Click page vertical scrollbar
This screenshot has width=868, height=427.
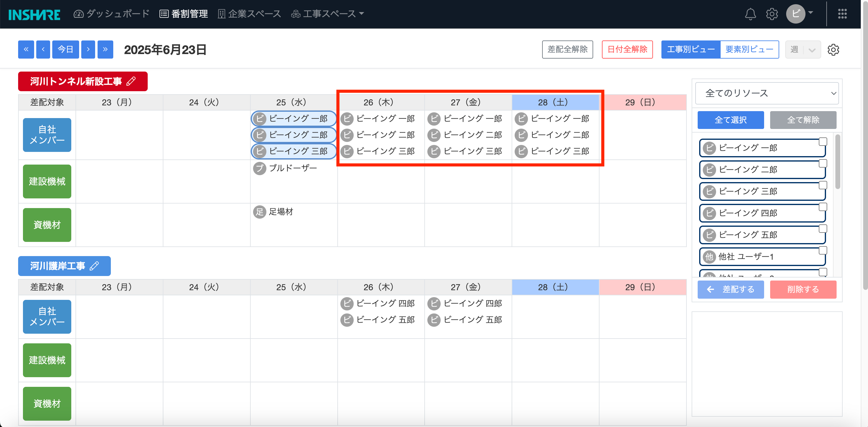point(865,145)
